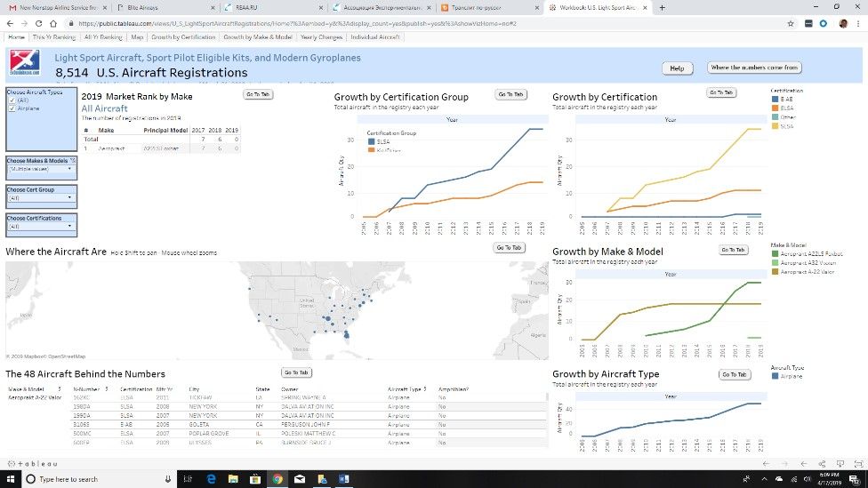Open new browser tab with plus icon

(x=662, y=7)
